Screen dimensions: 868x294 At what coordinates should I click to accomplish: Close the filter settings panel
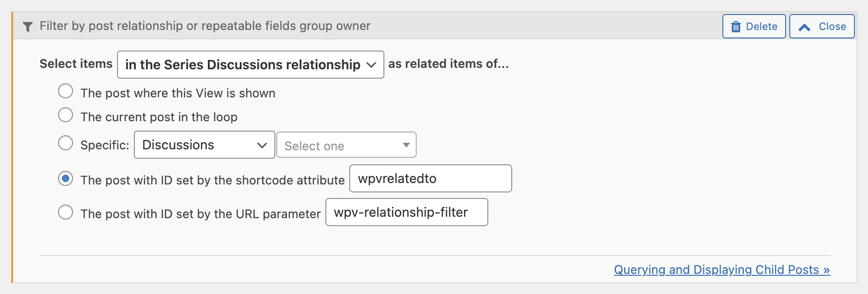point(822,26)
